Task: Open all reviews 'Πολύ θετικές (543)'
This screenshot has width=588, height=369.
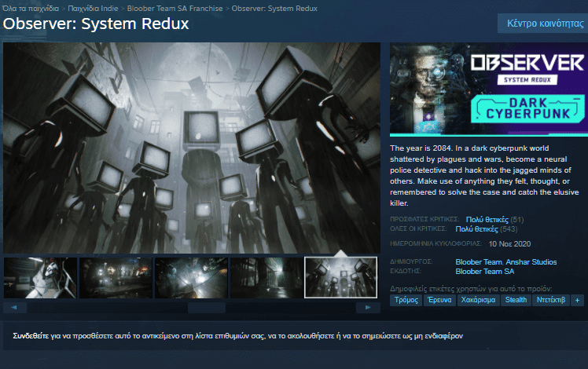Action: point(486,229)
